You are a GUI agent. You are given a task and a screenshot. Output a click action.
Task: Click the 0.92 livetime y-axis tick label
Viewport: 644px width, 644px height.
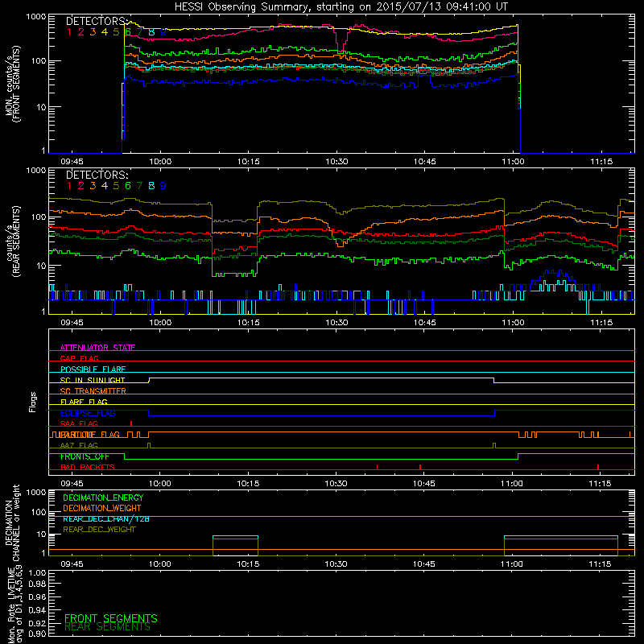point(38,622)
